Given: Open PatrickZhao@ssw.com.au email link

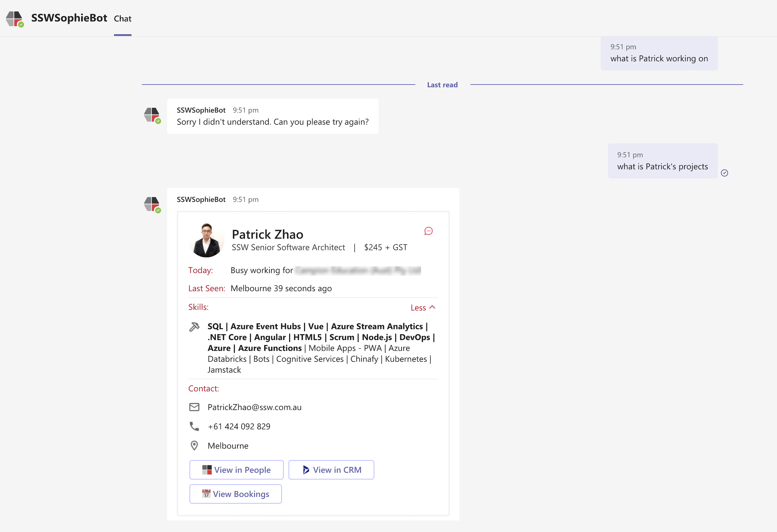Looking at the screenshot, I should [255, 407].
